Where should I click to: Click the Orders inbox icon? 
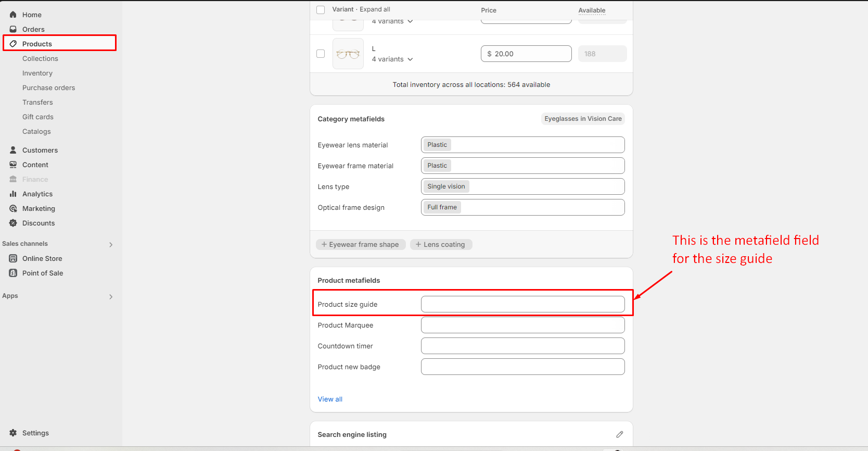(13, 29)
